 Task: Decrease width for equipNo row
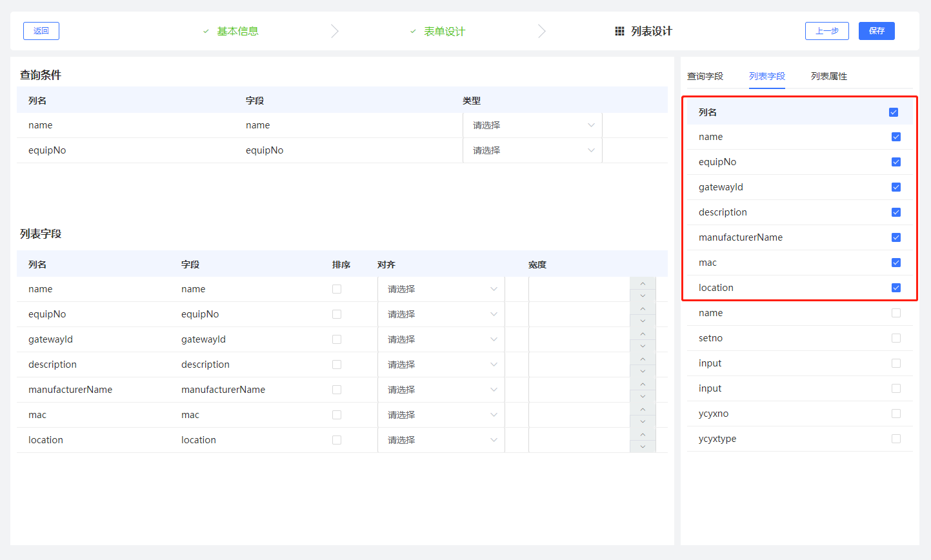[643, 321]
